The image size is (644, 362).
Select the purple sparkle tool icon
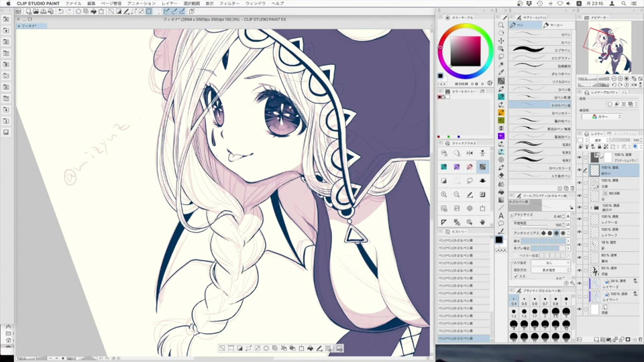[x=501, y=136]
